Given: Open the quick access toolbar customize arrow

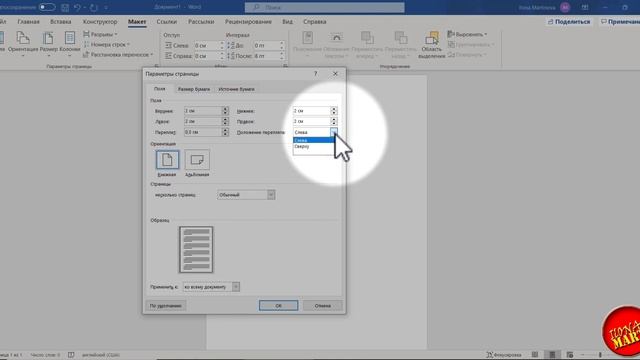Looking at the screenshot, I should (106, 7).
